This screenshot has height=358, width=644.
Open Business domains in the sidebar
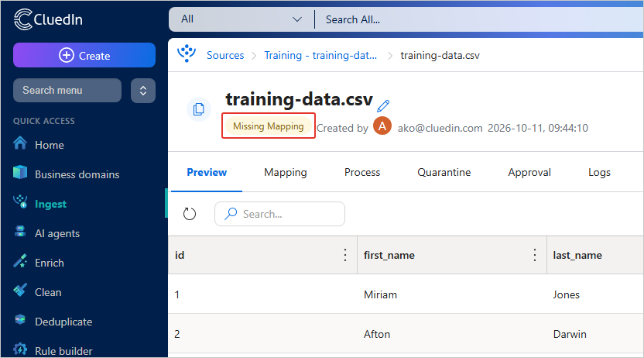pos(77,174)
